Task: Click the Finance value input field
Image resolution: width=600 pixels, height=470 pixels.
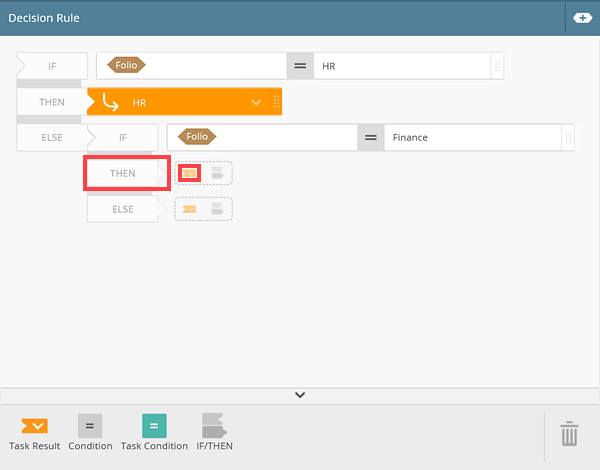Action: click(473, 137)
